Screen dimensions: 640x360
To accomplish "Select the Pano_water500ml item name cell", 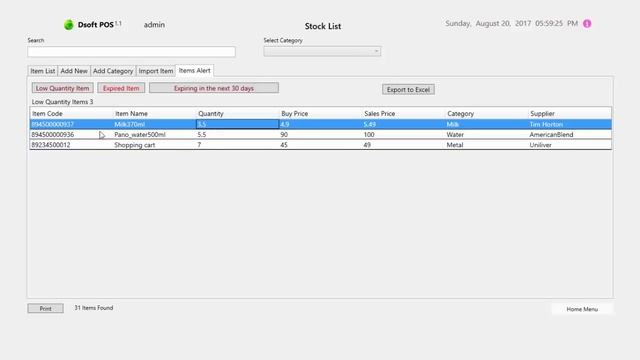I will pos(155,134).
